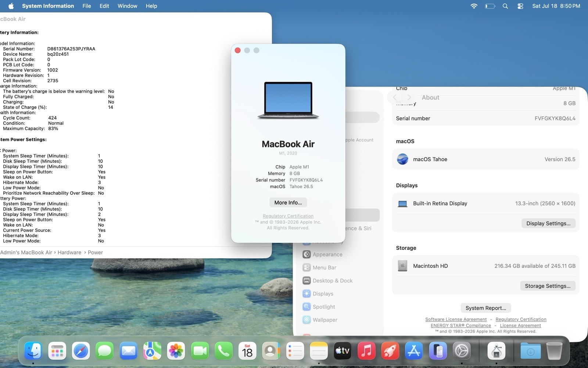Viewport: 588px width, 368px height.
Task: Open FaceTime from the Dock
Action: (x=200, y=351)
